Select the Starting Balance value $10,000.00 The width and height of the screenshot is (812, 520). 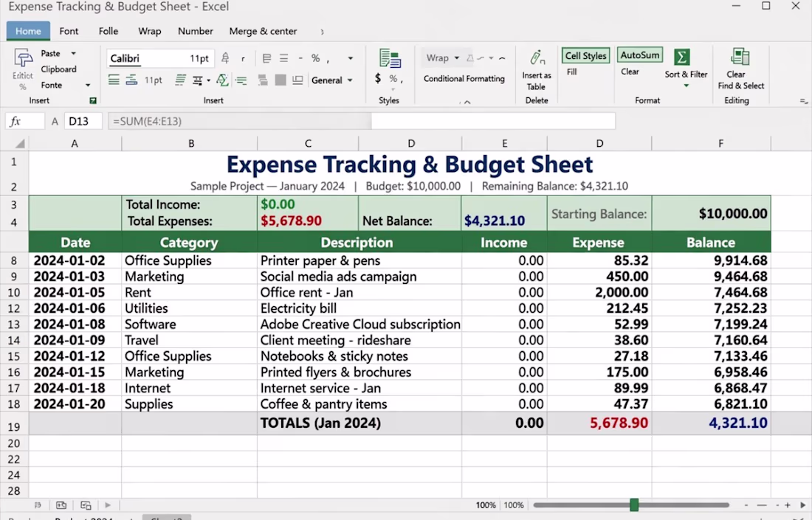click(x=711, y=213)
